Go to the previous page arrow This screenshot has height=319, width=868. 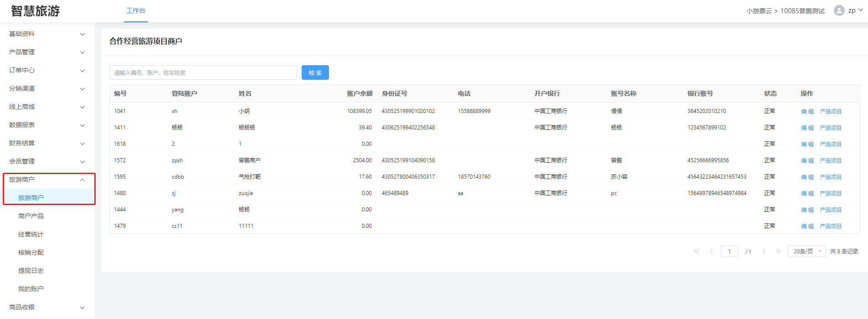pyautogui.click(x=711, y=252)
